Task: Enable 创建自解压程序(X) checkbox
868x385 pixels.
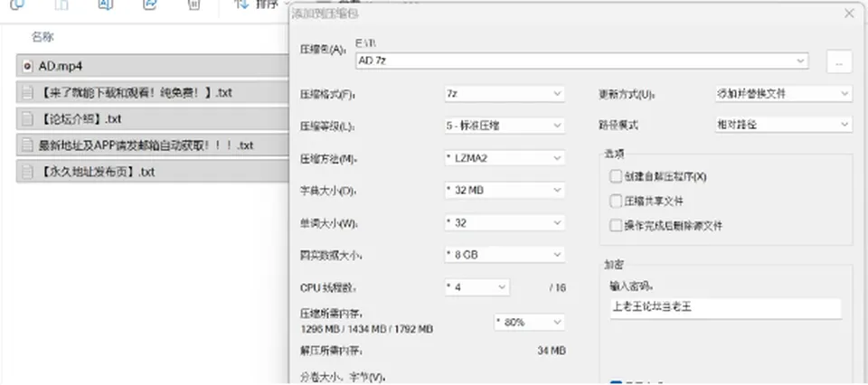Action: pyautogui.click(x=616, y=176)
